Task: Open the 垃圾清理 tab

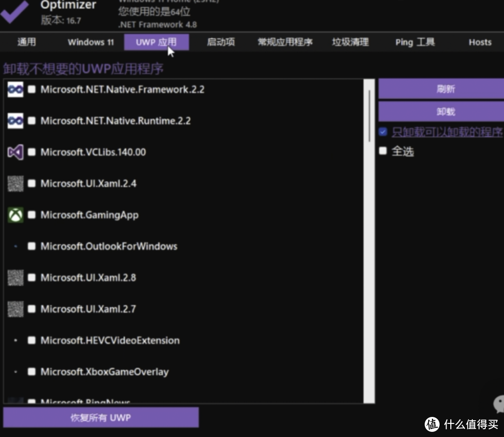Action: click(x=350, y=42)
